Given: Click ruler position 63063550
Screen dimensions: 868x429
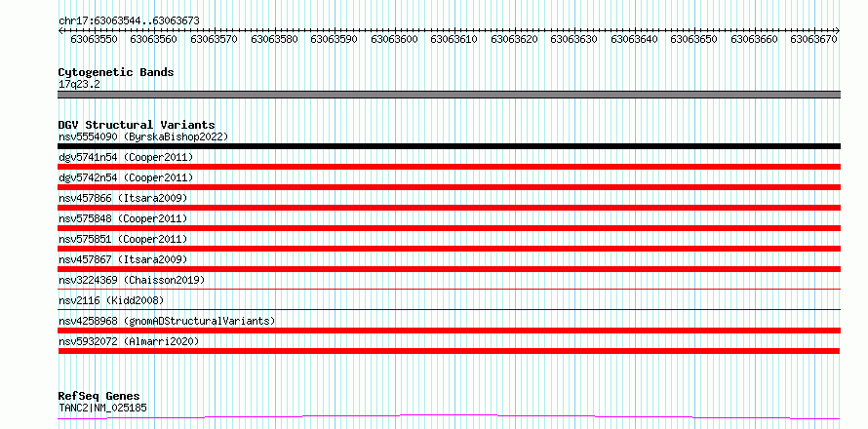Looking at the screenshot, I should click(x=94, y=39).
